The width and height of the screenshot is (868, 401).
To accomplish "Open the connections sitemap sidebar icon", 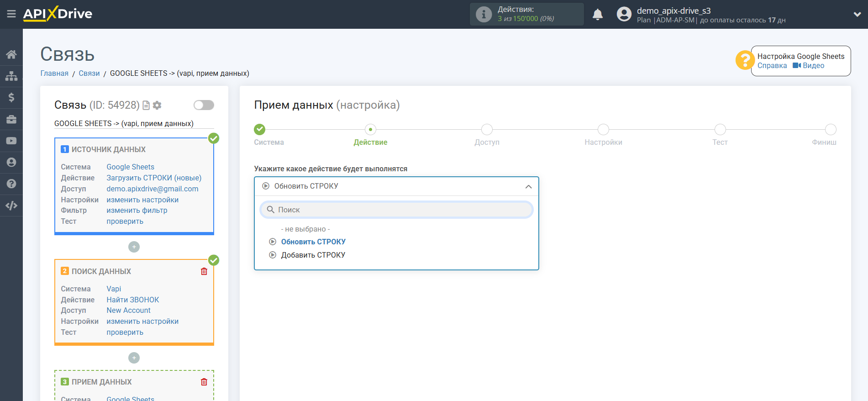I will click(11, 76).
